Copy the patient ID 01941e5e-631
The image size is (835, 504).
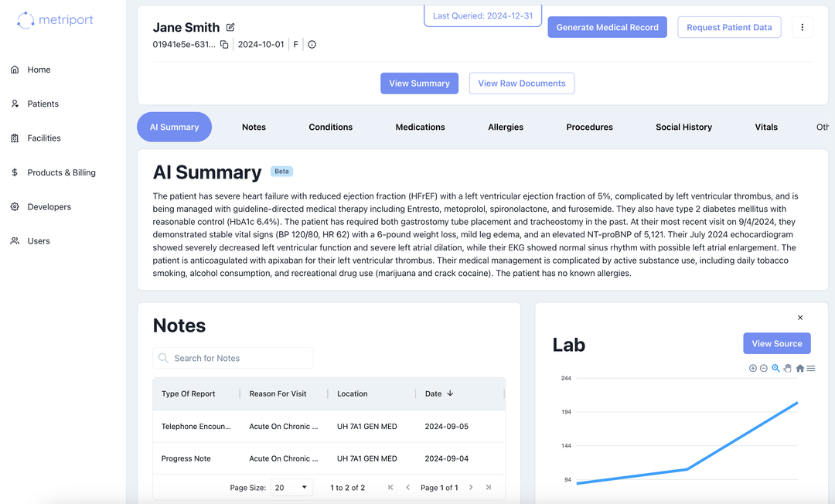224,45
